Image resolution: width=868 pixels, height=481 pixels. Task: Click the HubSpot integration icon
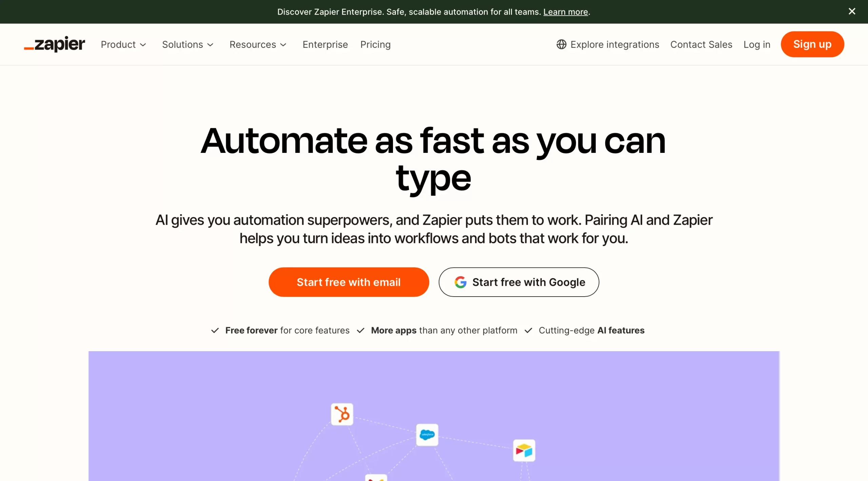tap(342, 414)
